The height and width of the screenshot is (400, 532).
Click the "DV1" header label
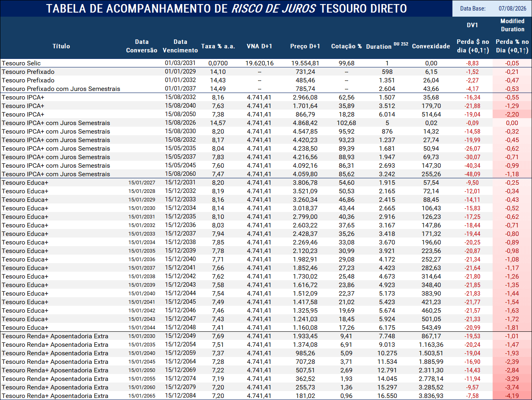(472, 25)
